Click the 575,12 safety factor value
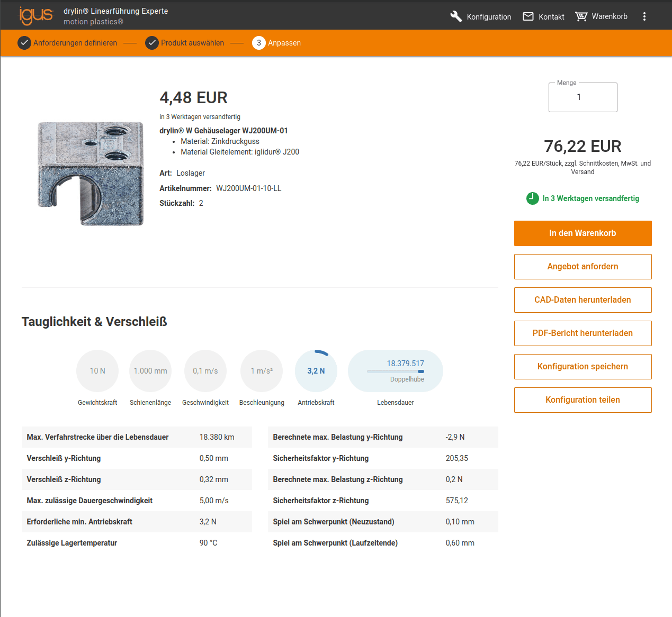This screenshot has width=672, height=617. [456, 501]
